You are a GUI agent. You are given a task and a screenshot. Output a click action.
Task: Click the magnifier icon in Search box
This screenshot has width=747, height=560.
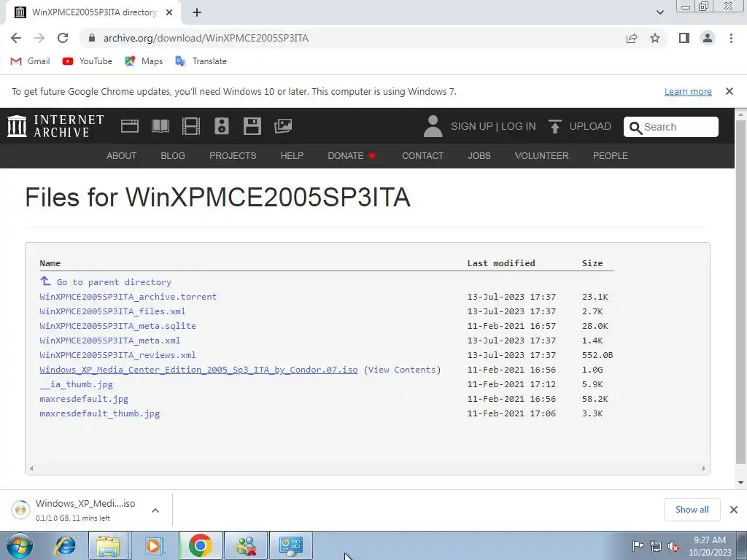[x=635, y=127]
